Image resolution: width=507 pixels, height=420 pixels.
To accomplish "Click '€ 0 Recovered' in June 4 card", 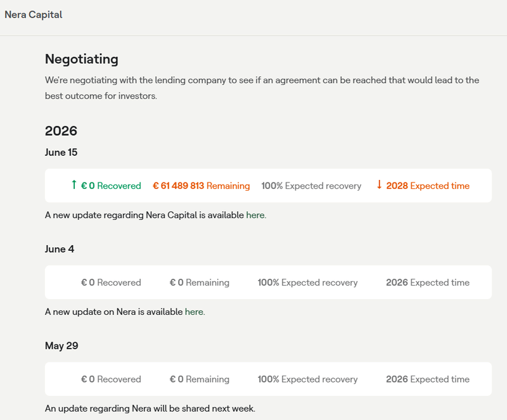I will pyautogui.click(x=111, y=283).
